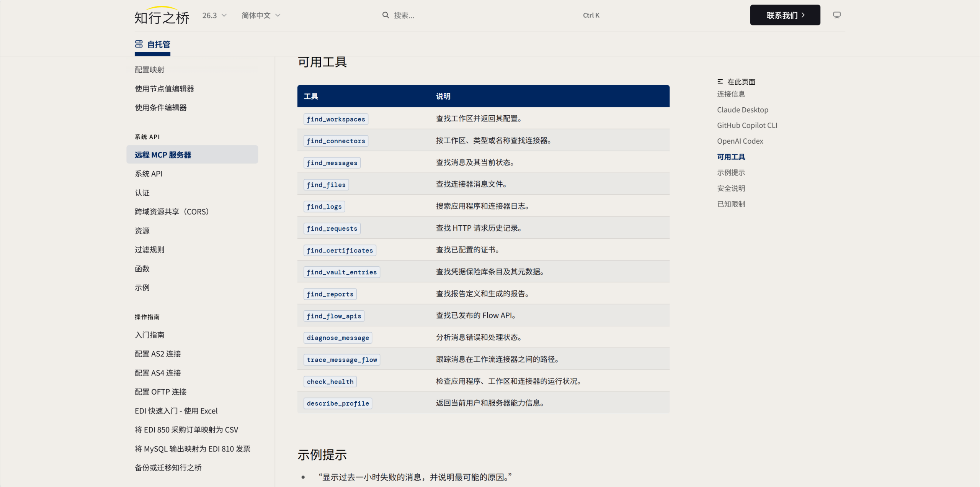Open the 示例 sidebar page
The height and width of the screenshot is (487, 980).
tap(142, 287)
